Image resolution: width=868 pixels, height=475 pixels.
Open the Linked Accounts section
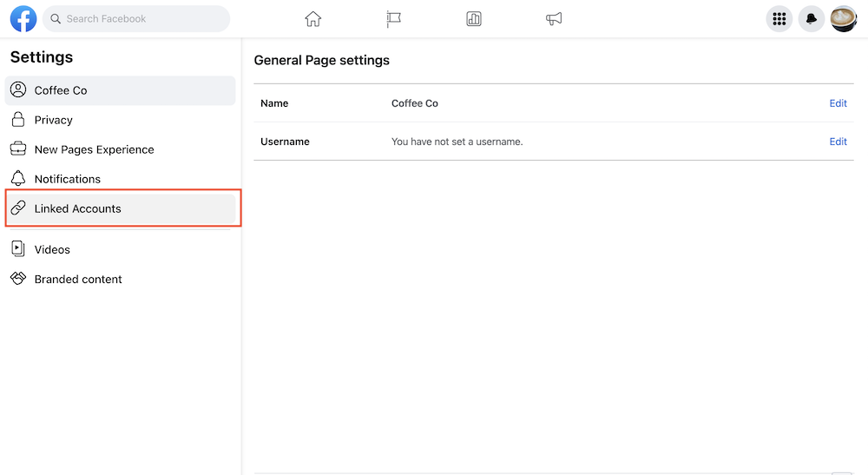pos(120,208)
